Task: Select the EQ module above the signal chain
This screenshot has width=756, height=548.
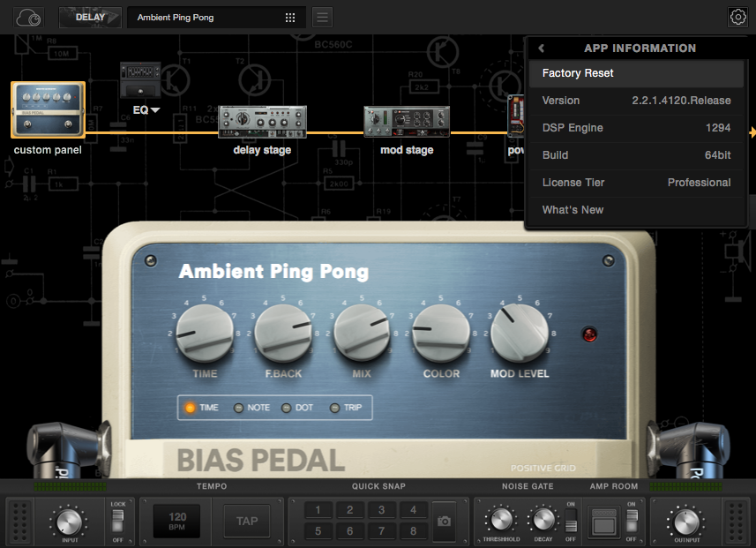Action: pyautogui.click(x=140, y=79)
